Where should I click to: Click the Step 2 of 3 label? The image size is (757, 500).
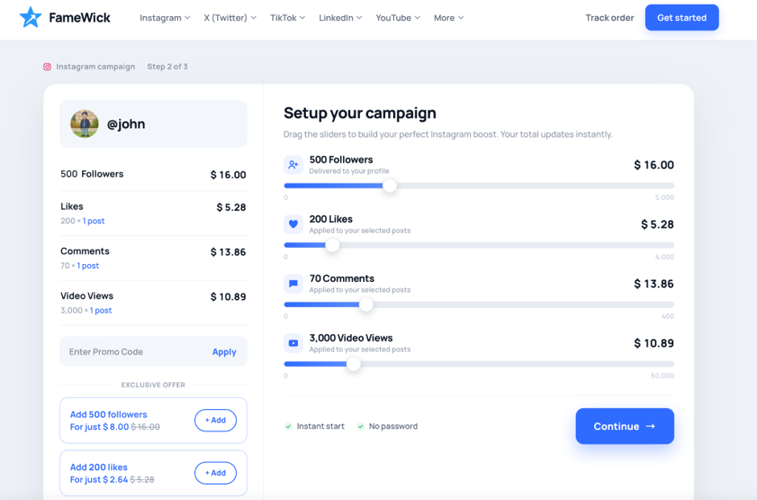(x=168, y=67)
